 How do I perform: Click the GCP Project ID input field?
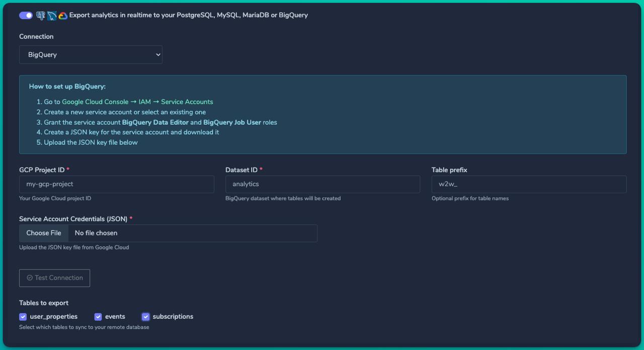(117, 184)
